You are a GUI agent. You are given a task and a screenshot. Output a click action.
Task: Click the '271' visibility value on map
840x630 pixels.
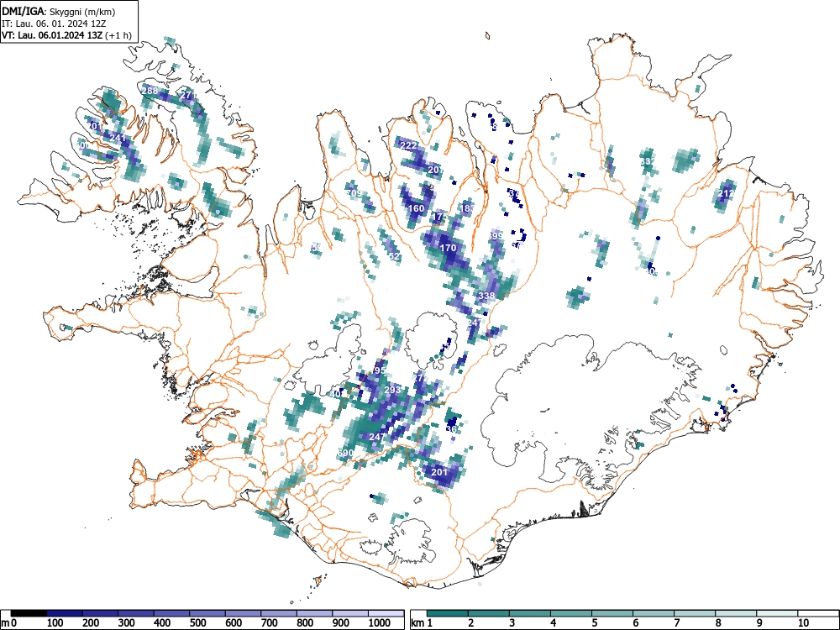pyautogui.click(x=188, y=96)
